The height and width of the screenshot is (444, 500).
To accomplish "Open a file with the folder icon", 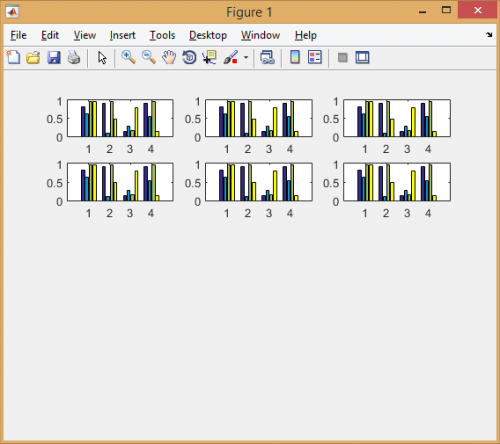I will tap(33, 58).
